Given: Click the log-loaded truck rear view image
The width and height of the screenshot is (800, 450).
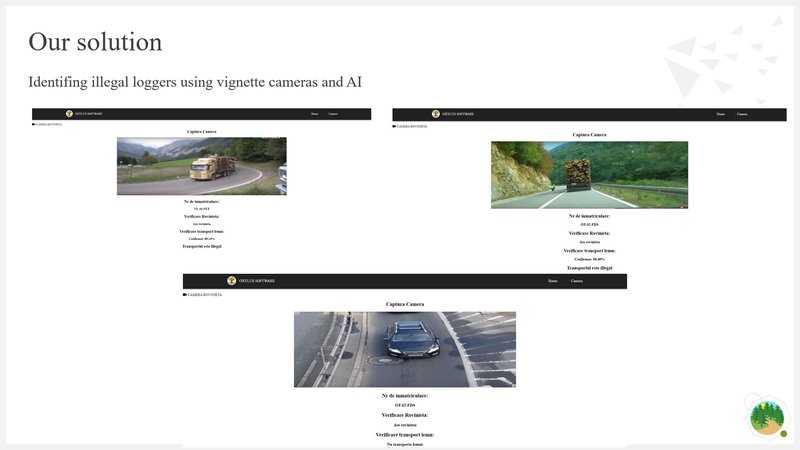Looking at the screenshot, I should [x=589, y=174].
